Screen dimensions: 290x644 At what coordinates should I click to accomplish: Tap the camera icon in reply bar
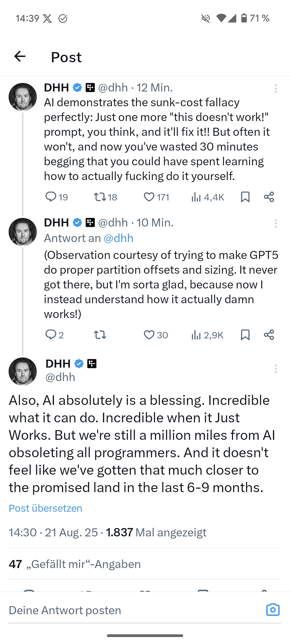coord(273,610)
